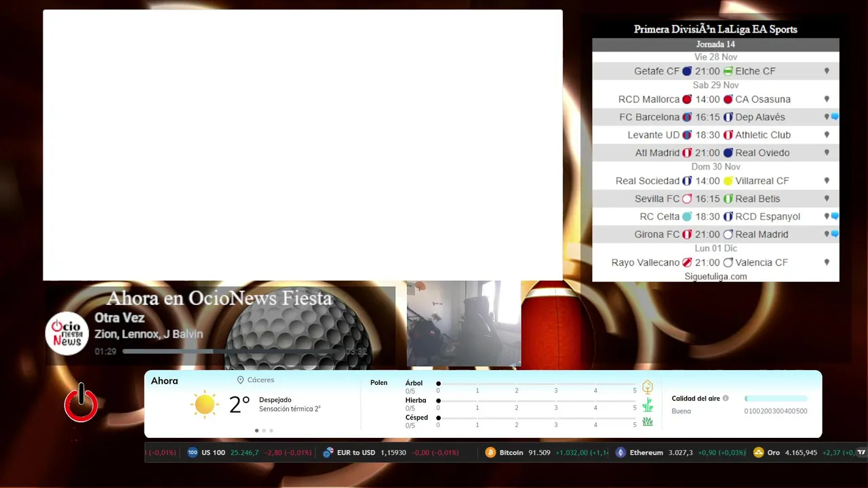Select second weather carousel dot
This screenshot has height=488, width=868.
pos(264,430)
